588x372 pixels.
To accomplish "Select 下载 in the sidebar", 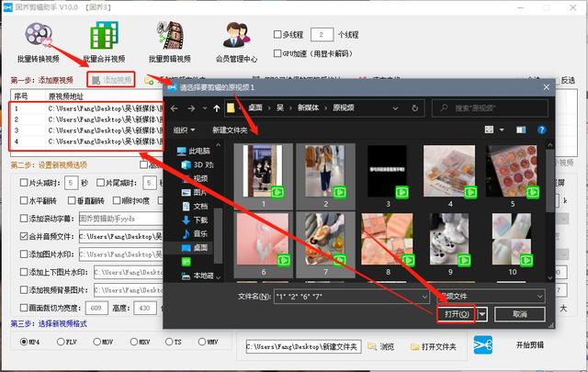I will (195, 220).
